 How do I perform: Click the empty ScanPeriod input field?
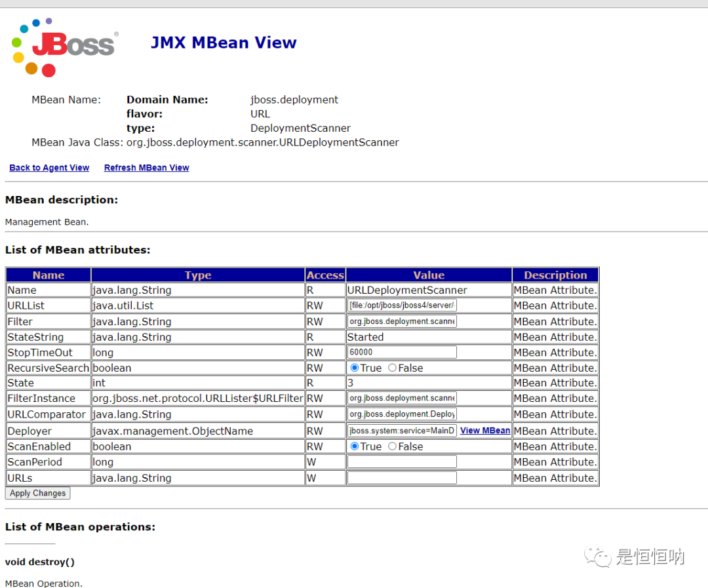(402, 461)
